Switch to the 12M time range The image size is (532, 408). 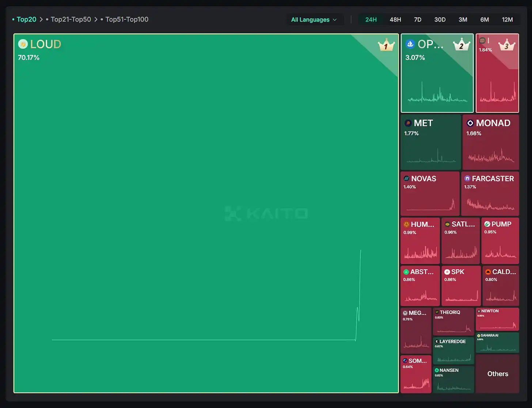point(507,20)
